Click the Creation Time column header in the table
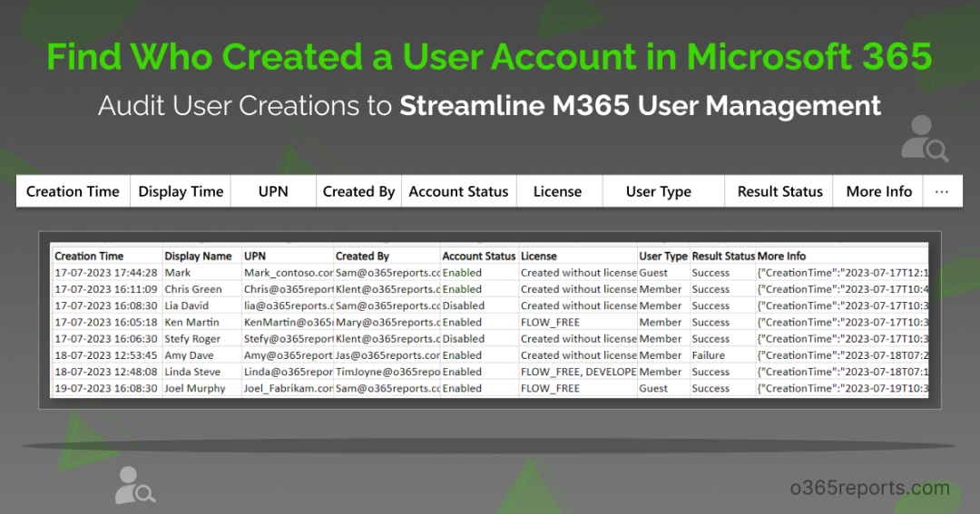 (89, 256)
